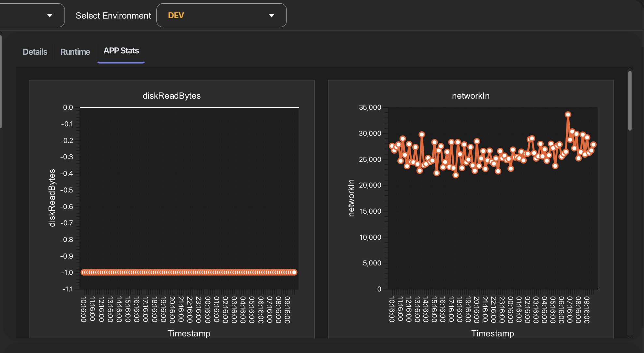Click the Timestamp label under the networkIn chart

coord(492,333)
